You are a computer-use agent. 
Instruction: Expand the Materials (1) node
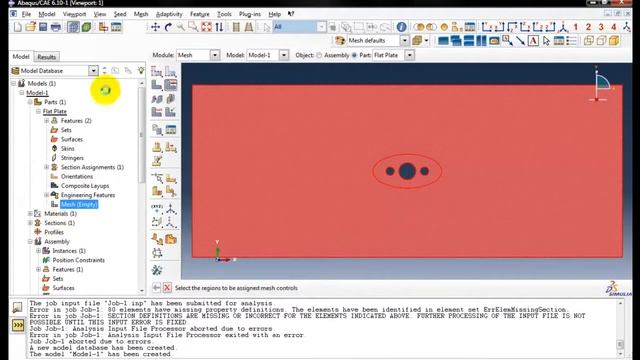coord(30,214)
